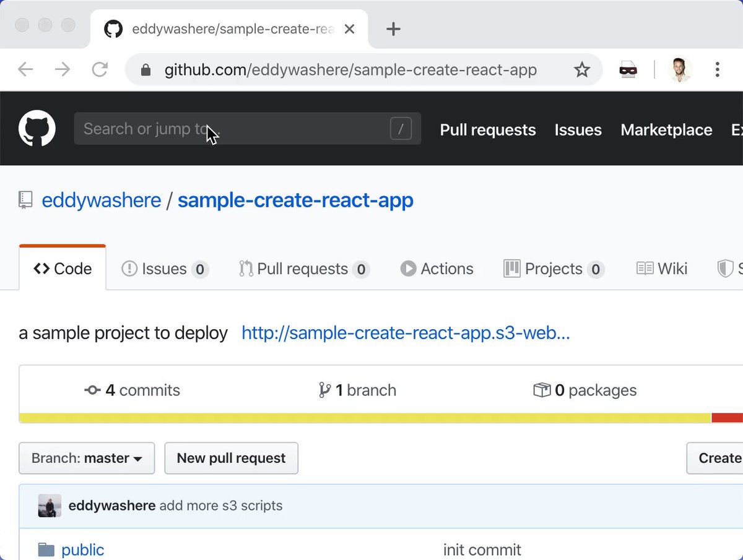Open the public folder
The width and height of the screenshot is (743, 560).
click(x=82, y=549)
